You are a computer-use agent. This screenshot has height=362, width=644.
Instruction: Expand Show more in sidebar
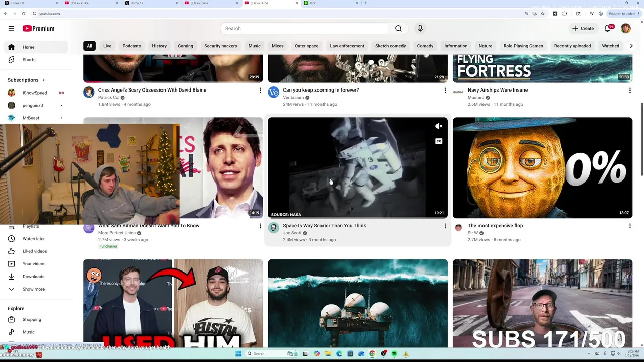pos(35,289)
